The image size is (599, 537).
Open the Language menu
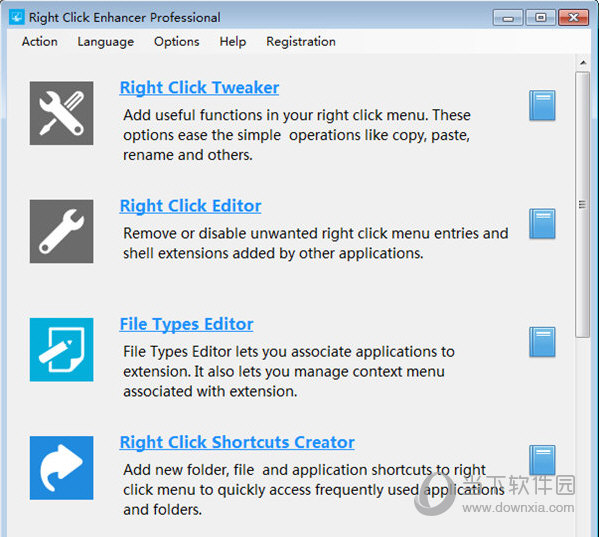pyautogui.click(x=105, y=41)
